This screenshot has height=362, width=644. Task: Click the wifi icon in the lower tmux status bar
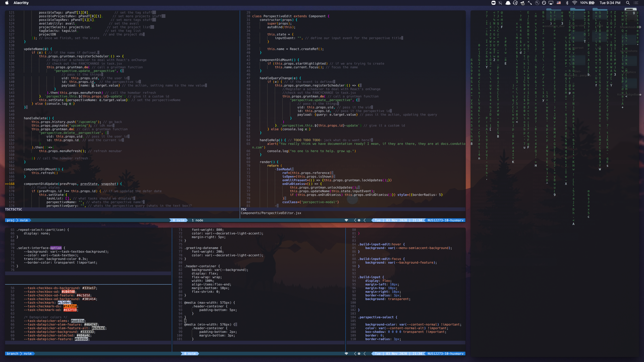[346, 353]
